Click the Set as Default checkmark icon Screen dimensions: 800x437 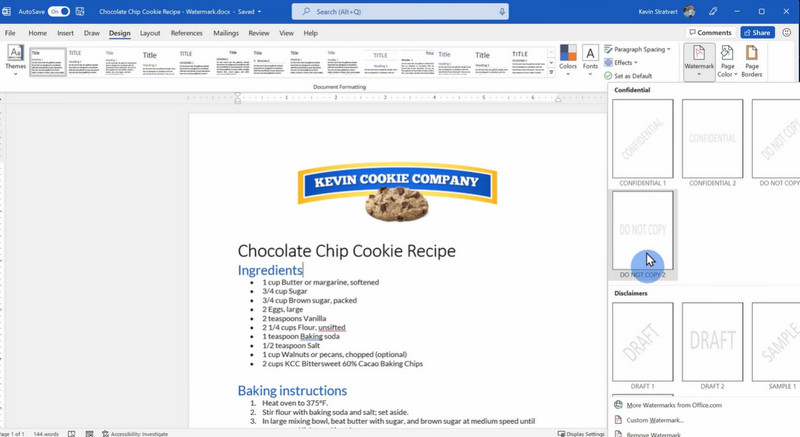click(608, 76)
